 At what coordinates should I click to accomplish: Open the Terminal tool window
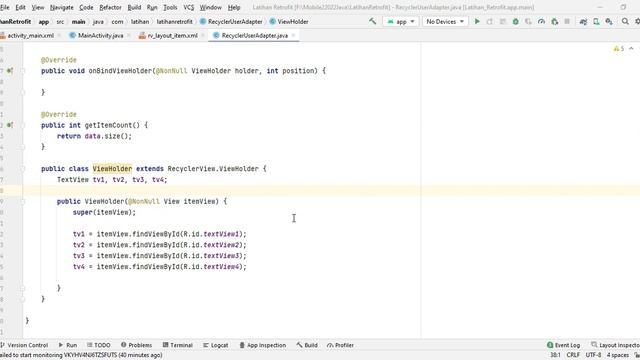pyautogui.click(x=178, y=345)
